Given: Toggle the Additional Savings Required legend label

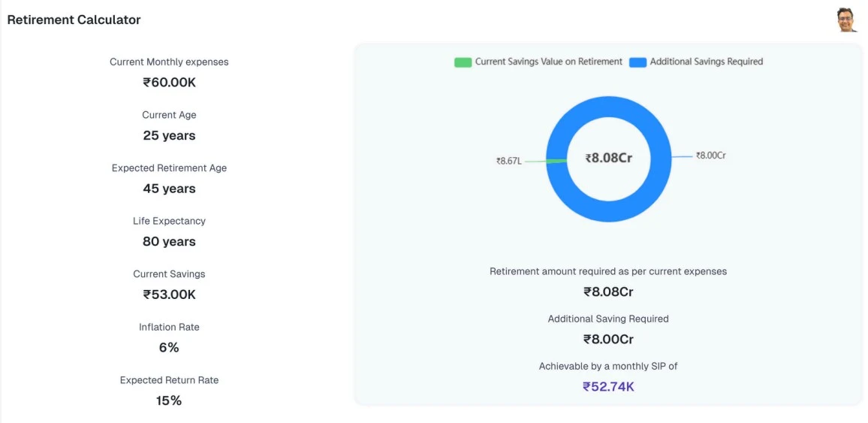Looking at the screenshot, I should click(706, 62).
